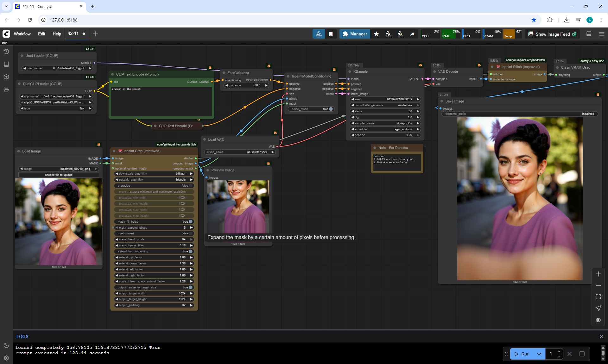
Task: Click the bookmark icon in top toolbar
Action: click(331, 34)
